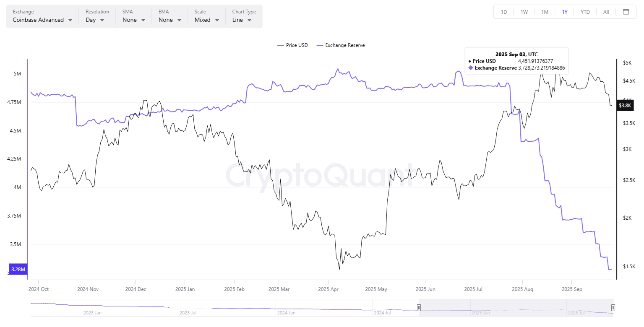Click the $3.8K price marker on right axis

(625, 105)
